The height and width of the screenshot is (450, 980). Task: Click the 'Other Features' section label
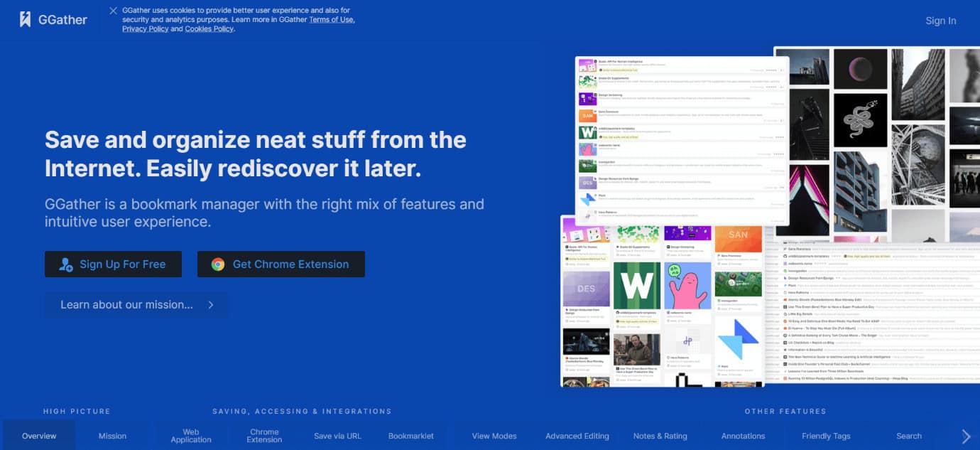tap(785, 411)
